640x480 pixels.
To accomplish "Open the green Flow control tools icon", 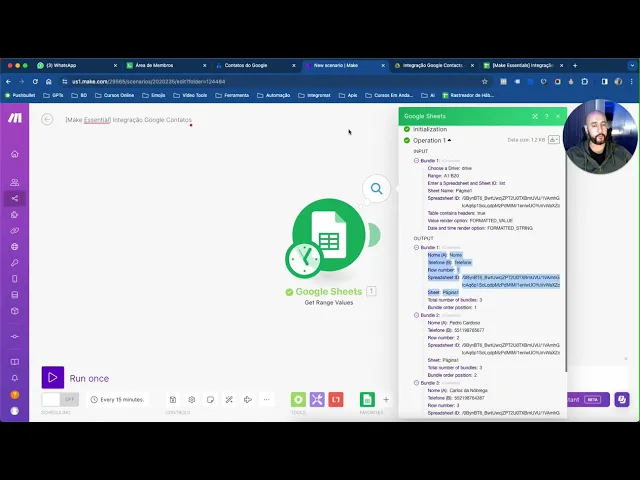I will pyautogui.click(x=298, y=400).
